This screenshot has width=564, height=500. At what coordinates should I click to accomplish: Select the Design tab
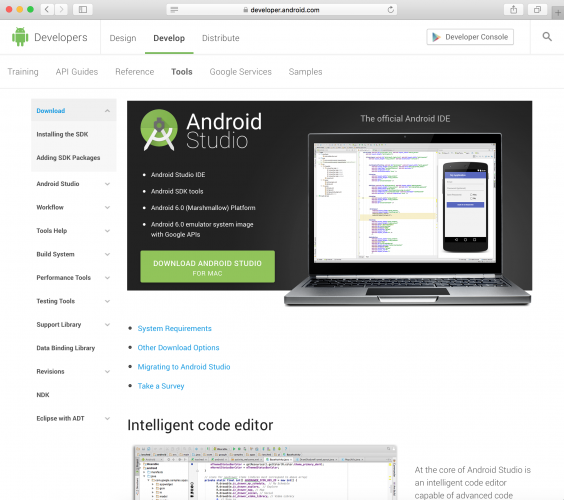pyautogui.click(x=123, y=38)
